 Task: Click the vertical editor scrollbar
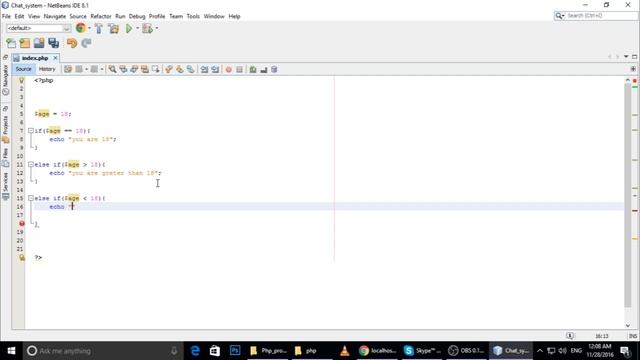point(628,196)
